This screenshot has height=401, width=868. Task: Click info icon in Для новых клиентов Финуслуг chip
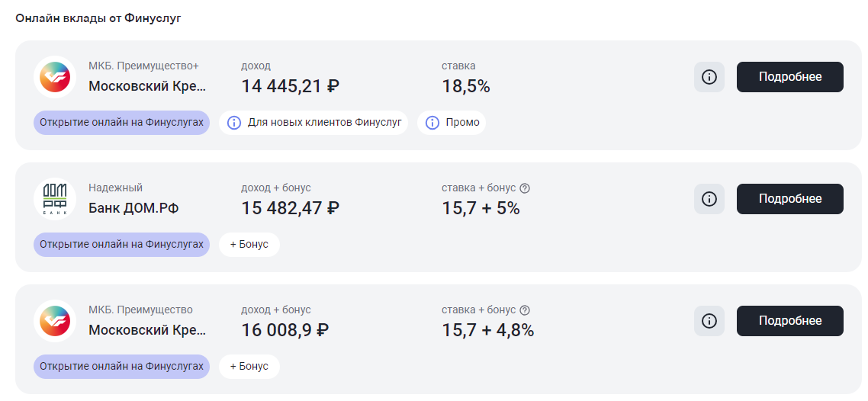click(234, 123)
